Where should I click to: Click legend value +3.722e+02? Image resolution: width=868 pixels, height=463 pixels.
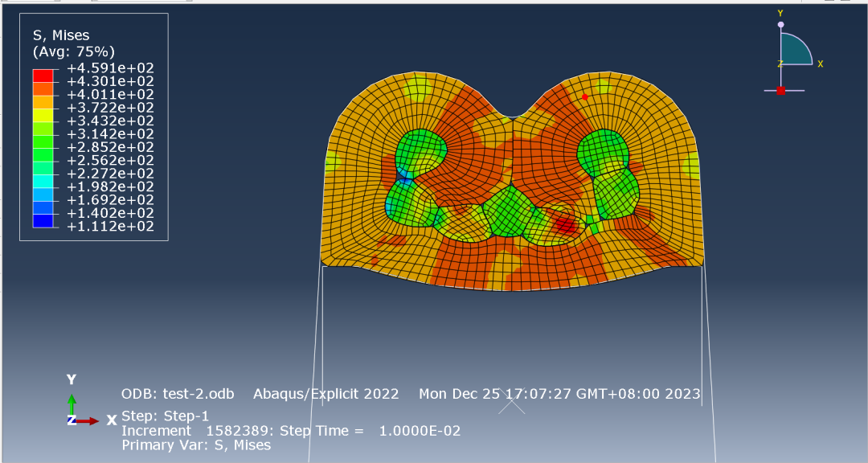(x=110, y=108)
